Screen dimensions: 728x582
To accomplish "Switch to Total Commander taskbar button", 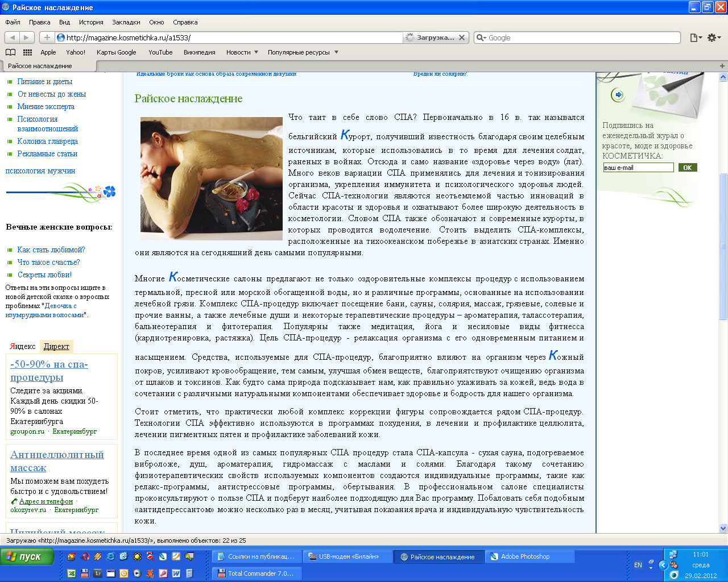I will click(257, 573).
